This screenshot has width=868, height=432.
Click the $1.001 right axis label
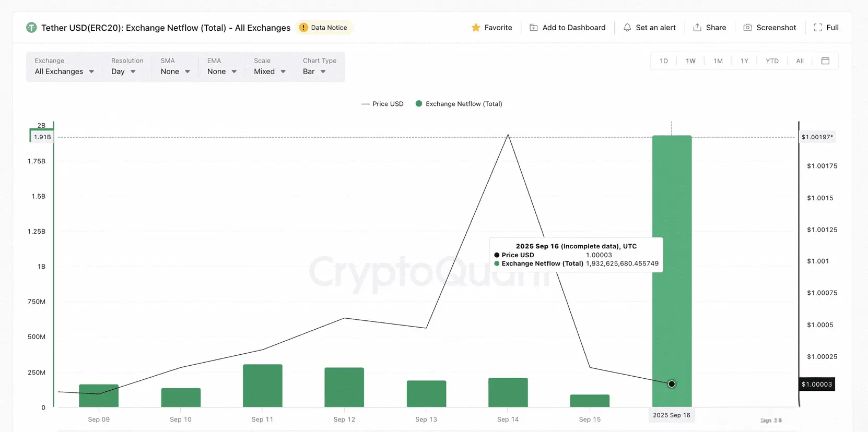point(818,261)
